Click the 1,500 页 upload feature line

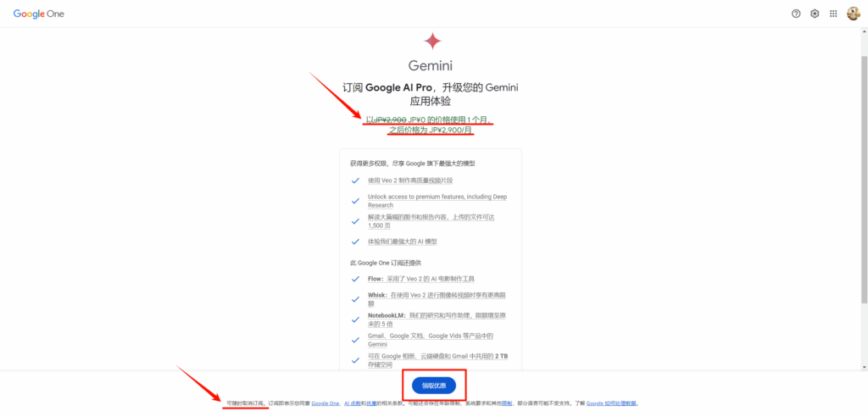pos(431,221)
